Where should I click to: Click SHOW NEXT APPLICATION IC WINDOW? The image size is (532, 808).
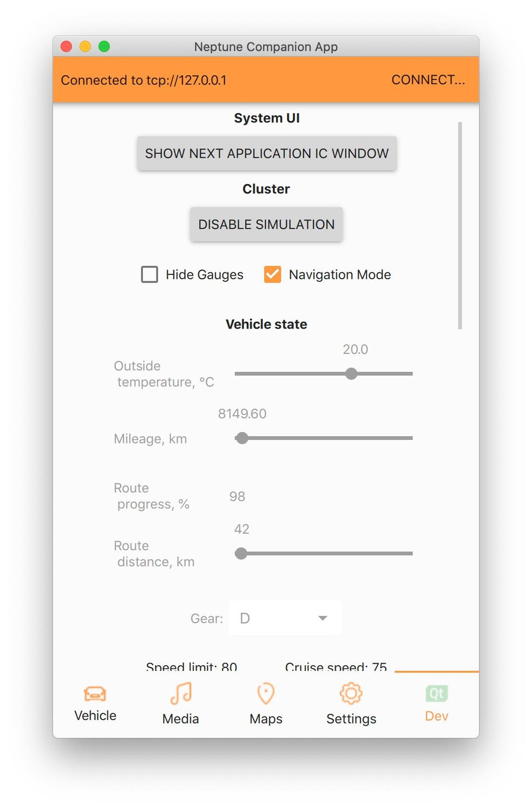pyautogui.click(x=266, y=153)
